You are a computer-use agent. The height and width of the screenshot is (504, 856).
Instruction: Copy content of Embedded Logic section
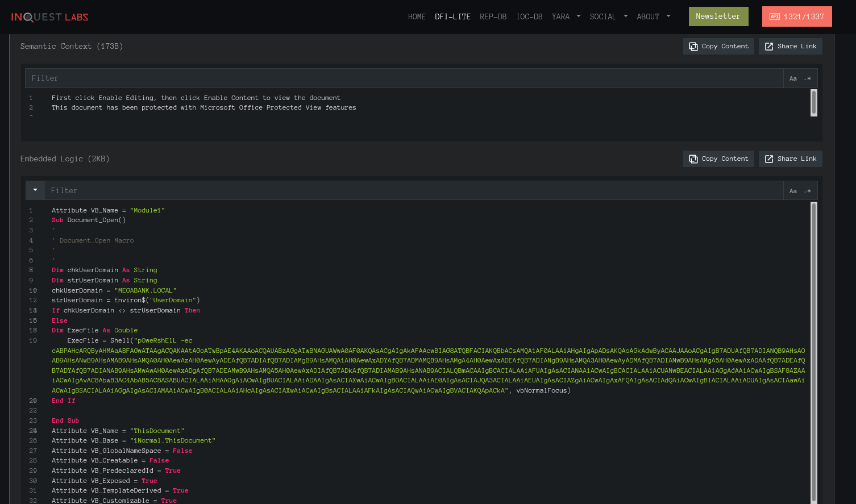click(718, 159)
